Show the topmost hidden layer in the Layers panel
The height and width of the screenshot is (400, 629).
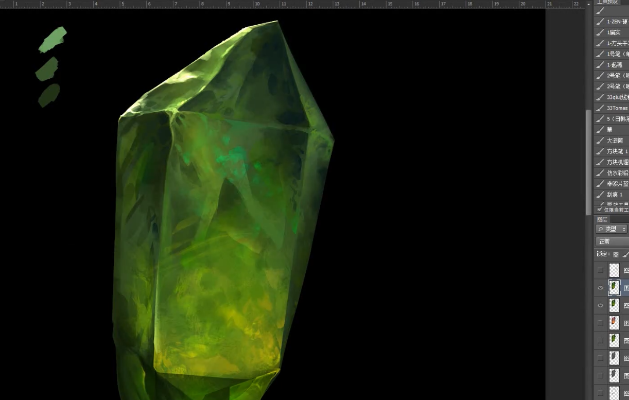pos(601,270)
